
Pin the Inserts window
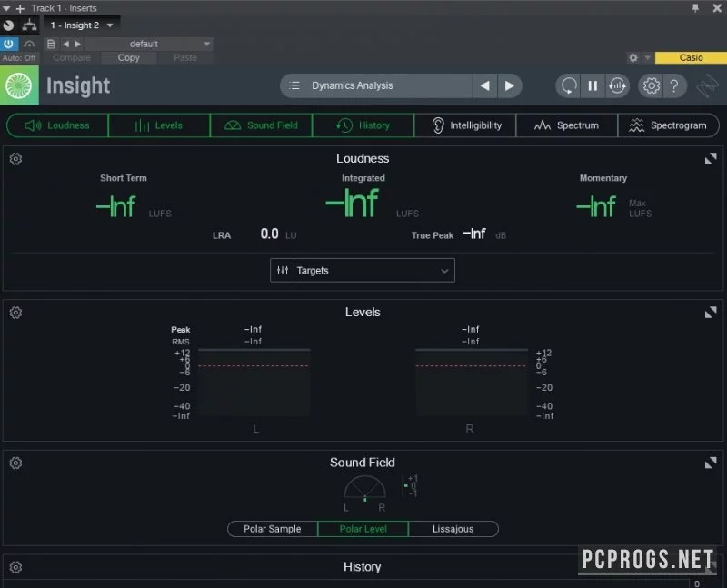coord(695,8)
